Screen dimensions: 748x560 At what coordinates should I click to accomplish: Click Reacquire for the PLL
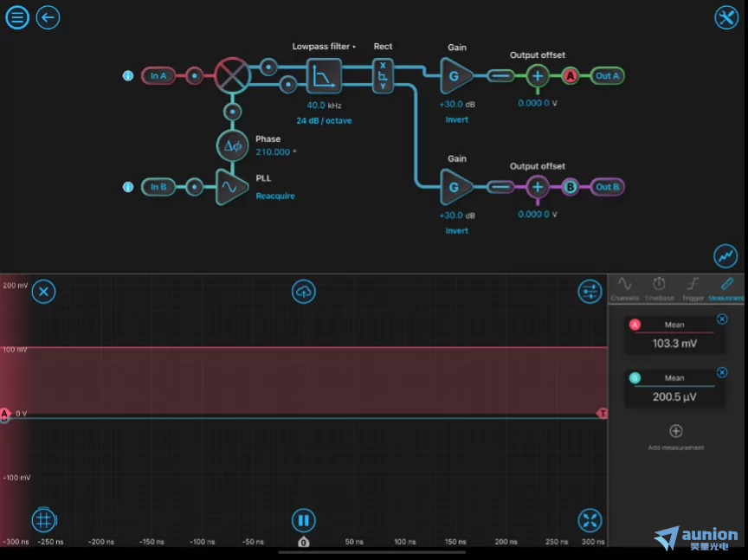pos(275,196)
